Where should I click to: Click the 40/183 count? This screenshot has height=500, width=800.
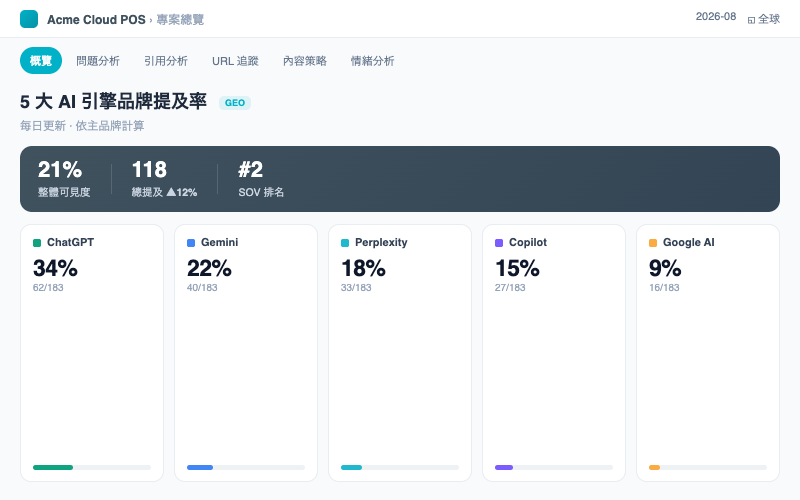[202, 288]
